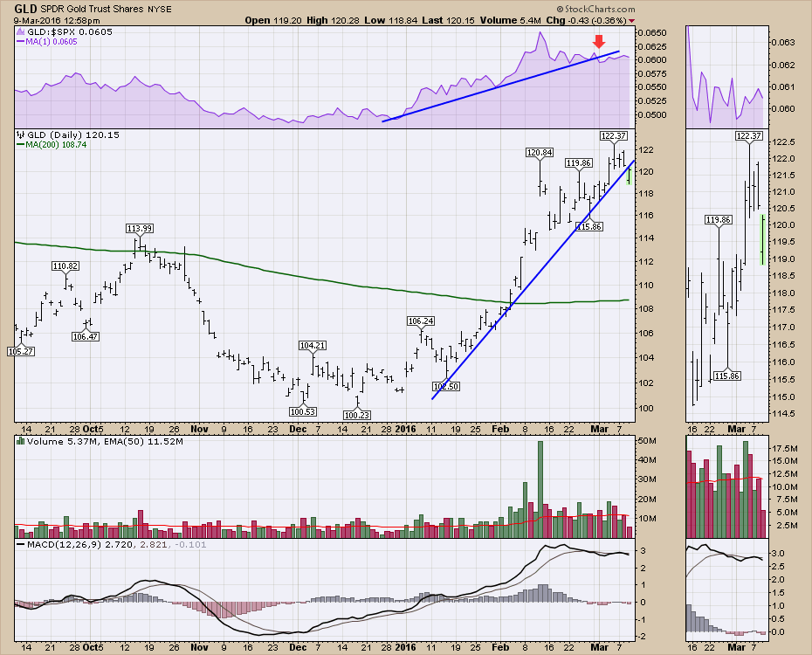Click the bar-chart icon beside GLD (Daily)
The width and height of the screenshot is (812, 655).
pyautogui.click(x=21, y=134)
